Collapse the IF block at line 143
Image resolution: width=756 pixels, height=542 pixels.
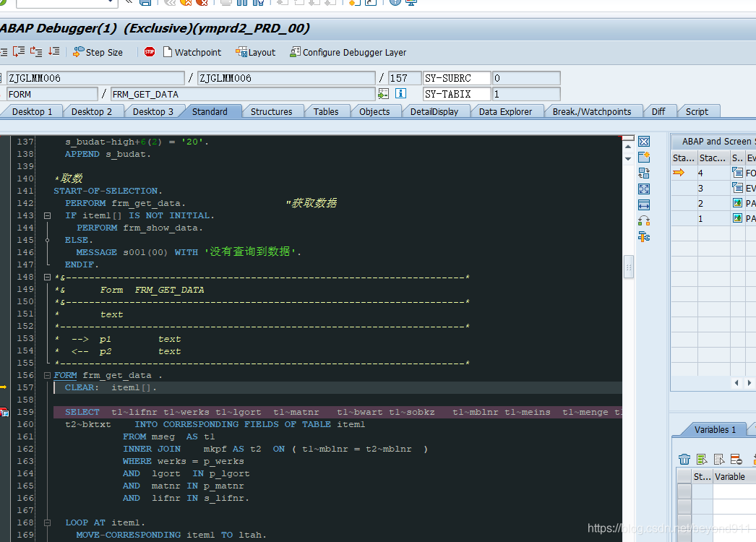click(47, 215)
